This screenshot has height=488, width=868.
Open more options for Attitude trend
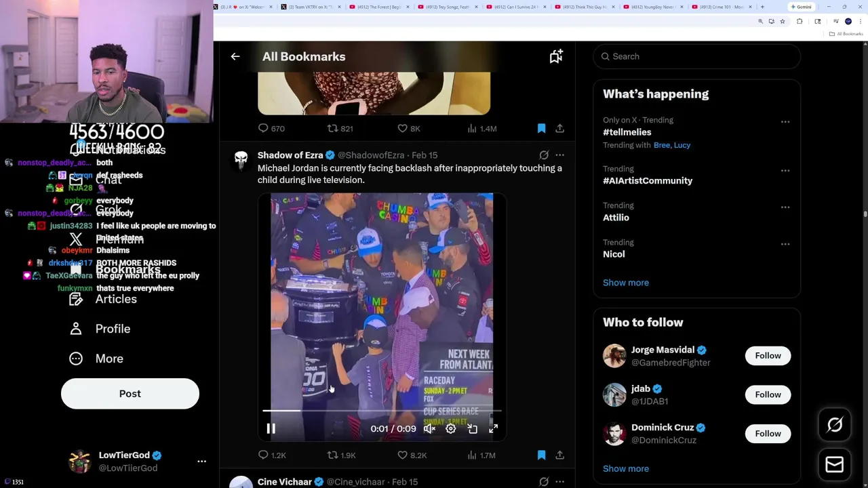785,207
